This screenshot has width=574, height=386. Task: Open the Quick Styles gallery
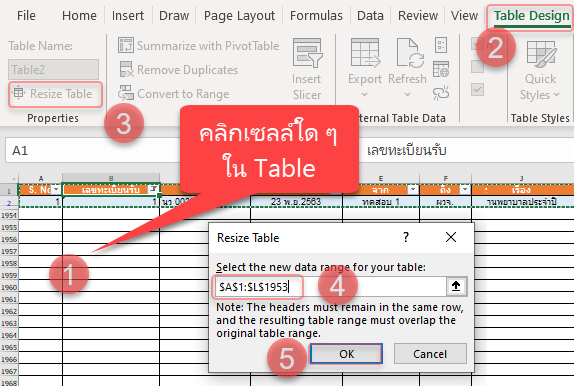pos(540,70)
